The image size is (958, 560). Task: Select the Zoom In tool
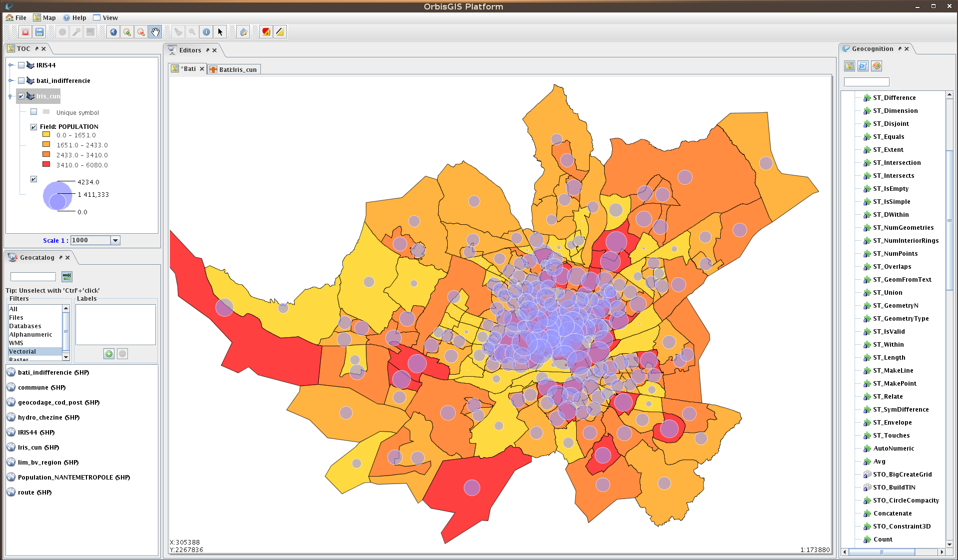(x=127, y=32)
